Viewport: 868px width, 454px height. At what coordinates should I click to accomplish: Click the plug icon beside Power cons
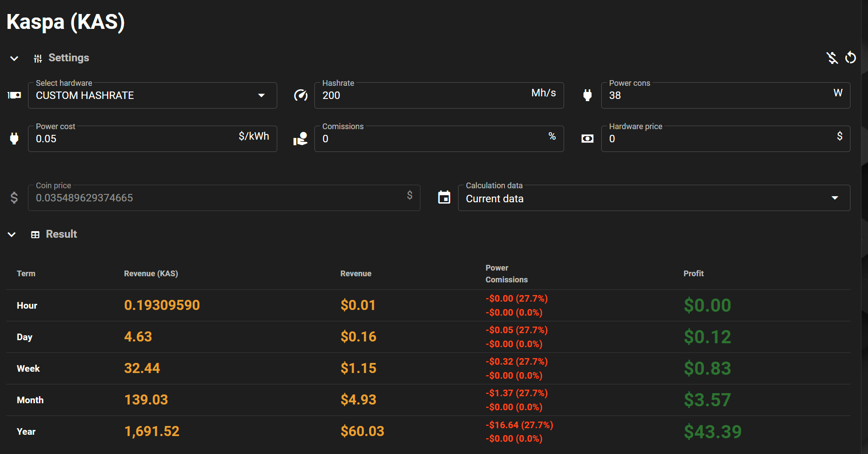pos(587,95)
